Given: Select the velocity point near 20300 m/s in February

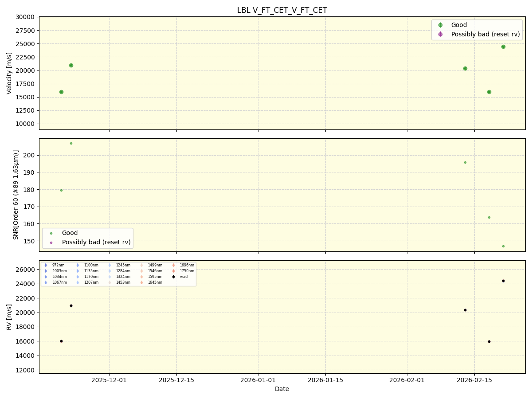Looking at the screenshot, I should click(465, 68).
